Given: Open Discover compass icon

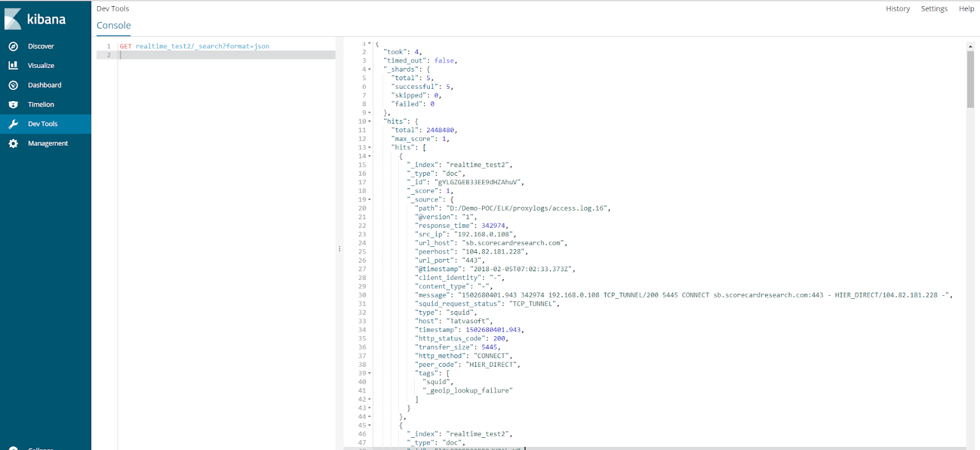Looking at the screenshot, I should [x=13, y=47].
